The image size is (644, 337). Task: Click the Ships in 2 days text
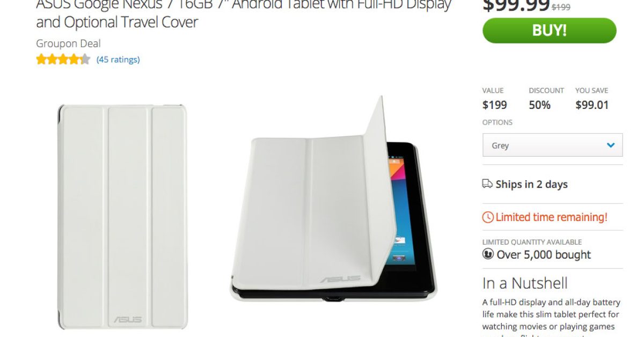pos(532,184)
